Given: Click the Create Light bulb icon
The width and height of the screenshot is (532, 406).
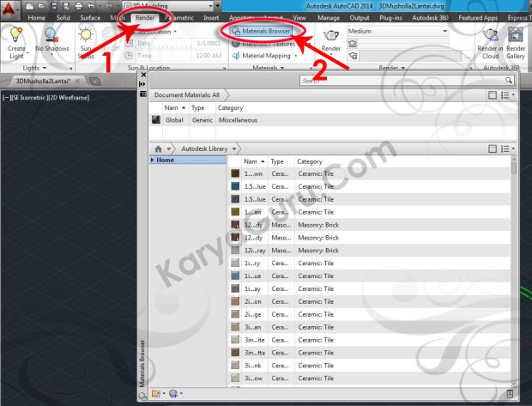Looking at the screenshot, I should [16, 34].
